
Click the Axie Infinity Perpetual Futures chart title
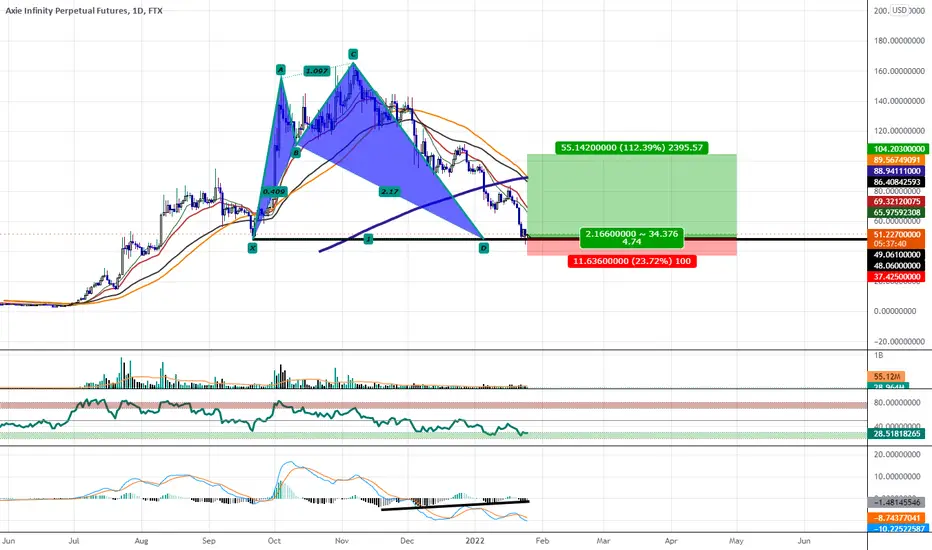tap(84, 11)
